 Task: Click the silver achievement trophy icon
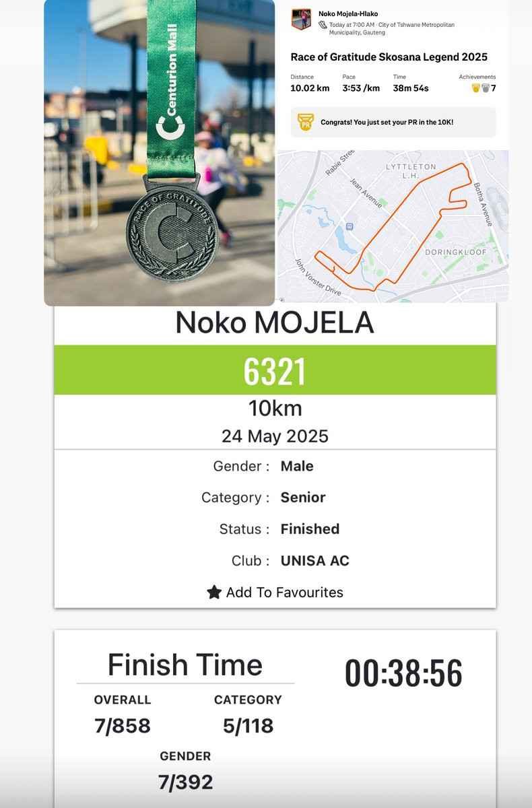485,88
